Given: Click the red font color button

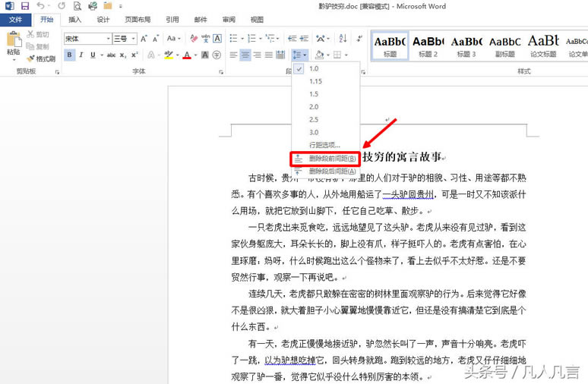Looking at the screenshot, I should (x=186, y=55).
